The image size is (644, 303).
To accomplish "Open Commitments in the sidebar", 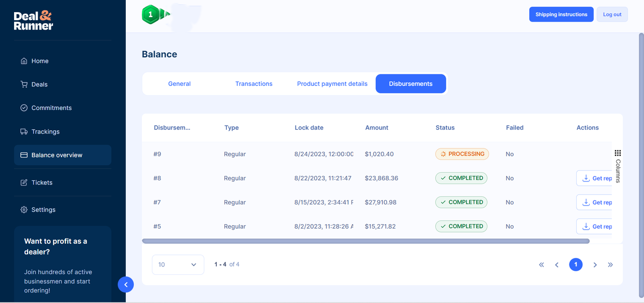I will (62, 108).
